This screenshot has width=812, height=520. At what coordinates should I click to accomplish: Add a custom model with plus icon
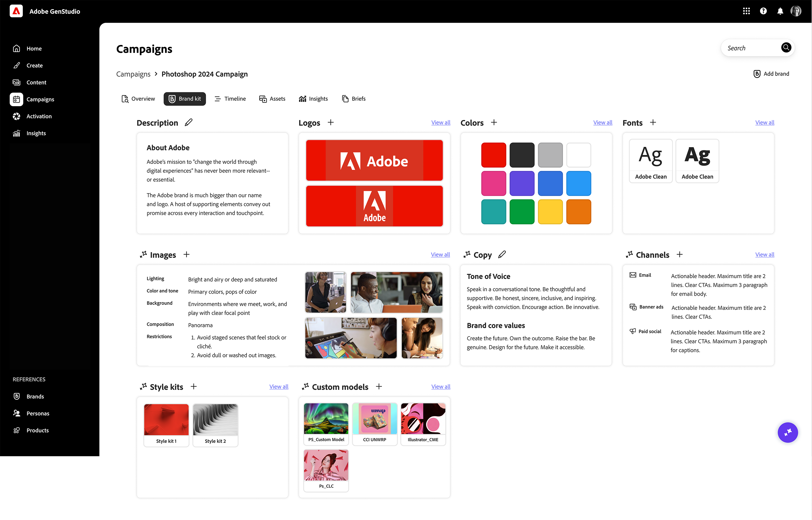tap(379, 386)
